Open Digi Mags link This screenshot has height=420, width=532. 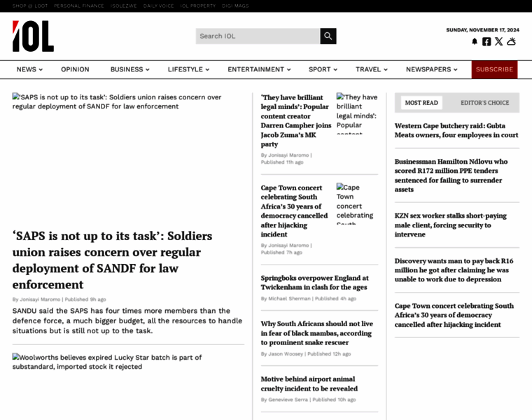pyautogui.click(x=235, y=6)
